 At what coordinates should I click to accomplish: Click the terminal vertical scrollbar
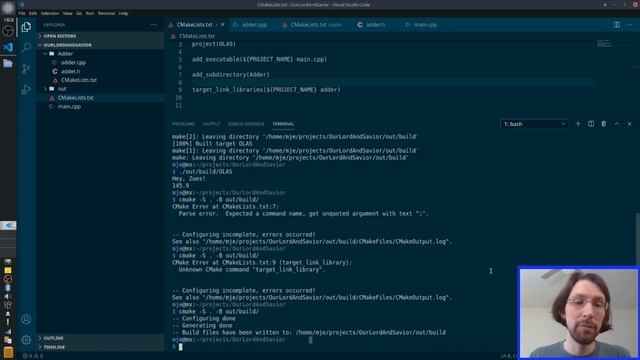tap(638, 239)
